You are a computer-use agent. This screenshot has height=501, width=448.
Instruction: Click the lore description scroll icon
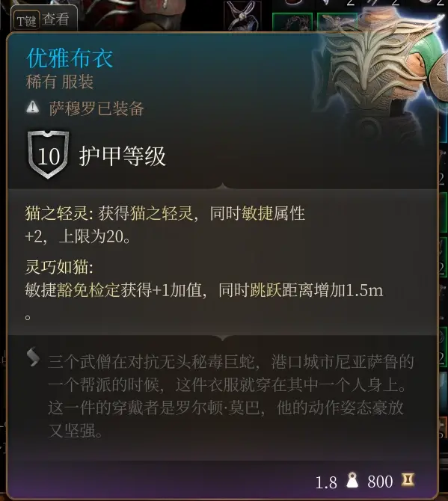(x=34, y=357)
